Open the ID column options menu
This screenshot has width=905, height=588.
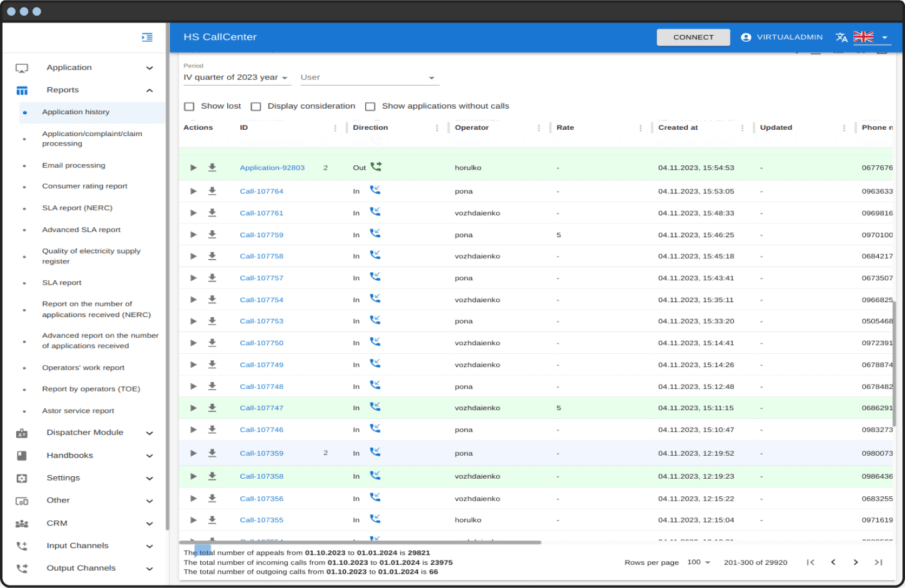click(335, 128)
